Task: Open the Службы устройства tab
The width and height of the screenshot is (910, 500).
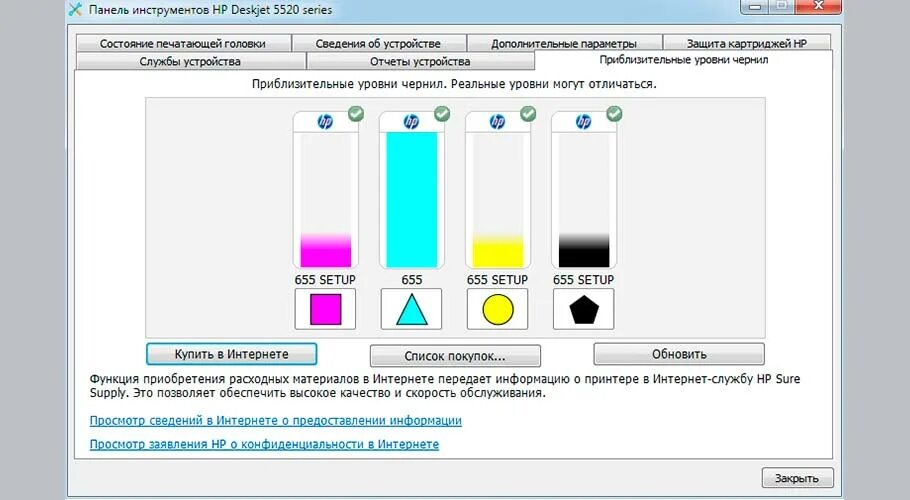Action: point(190,61)
